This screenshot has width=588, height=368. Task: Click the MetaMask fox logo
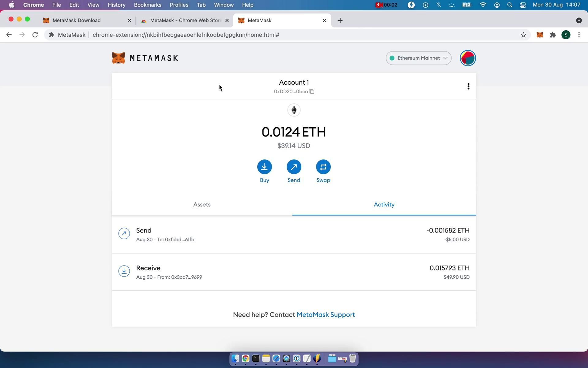(119, 58)
